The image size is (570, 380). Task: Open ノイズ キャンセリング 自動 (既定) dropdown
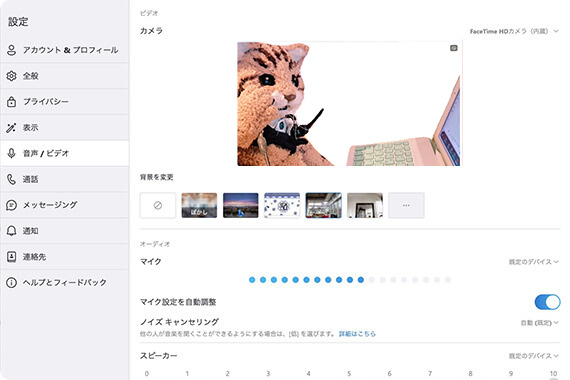click(540, 323)
